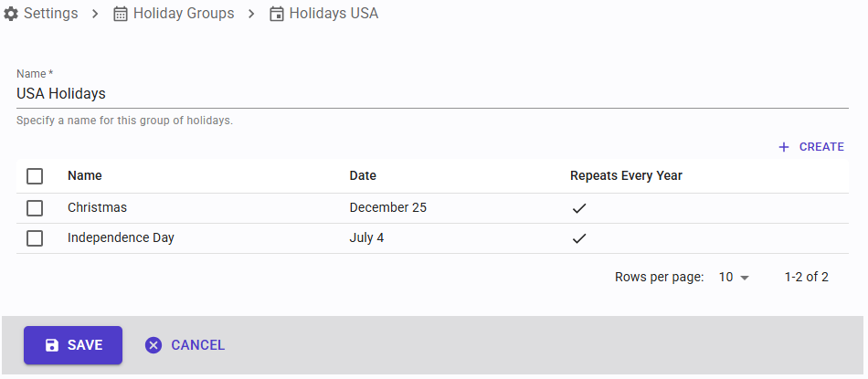
Task: Navigate to Holiday Groups breadcrumb
Action: (183, 14)
